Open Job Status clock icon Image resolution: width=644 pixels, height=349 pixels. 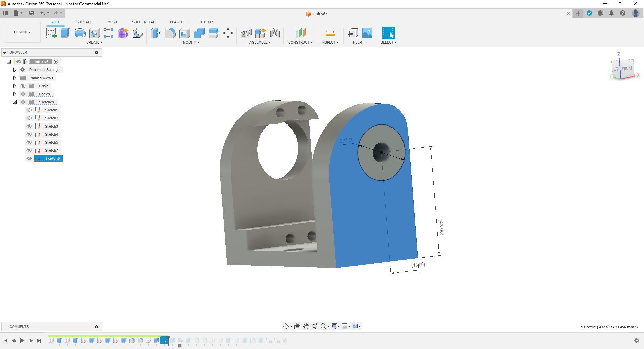[600, 13]
